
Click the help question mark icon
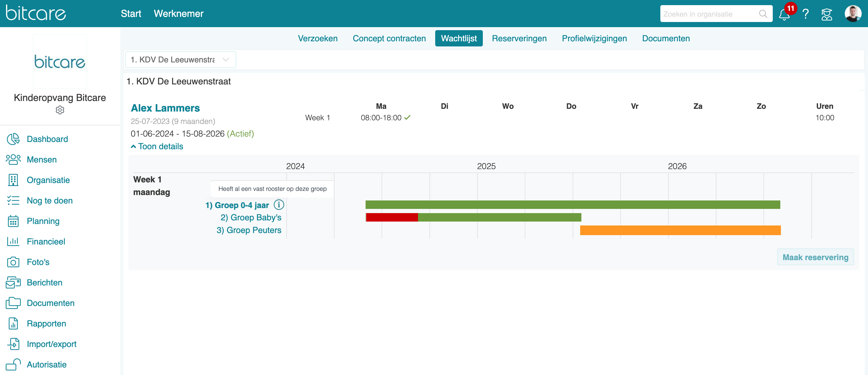806,14
